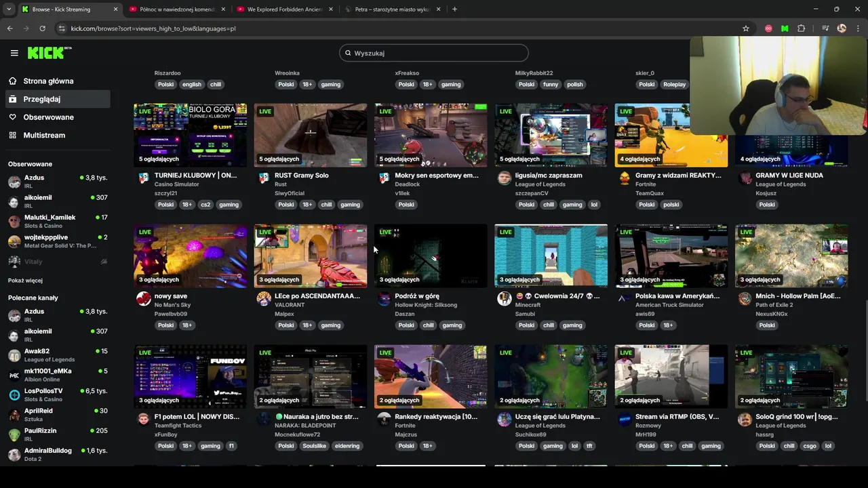Click the szczyl21 streamer avatar

144,178
